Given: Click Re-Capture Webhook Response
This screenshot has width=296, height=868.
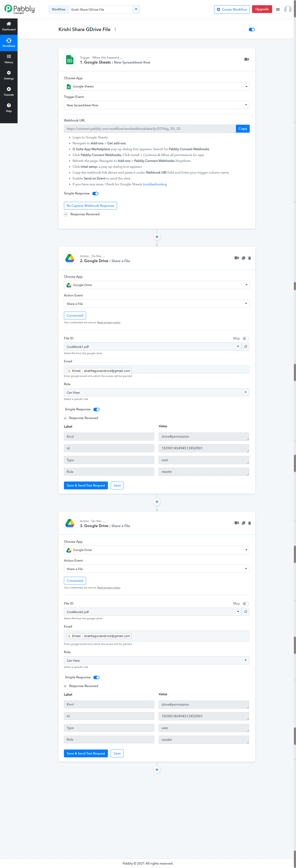Looking at the screenshot, I should [x=91, y=205].
